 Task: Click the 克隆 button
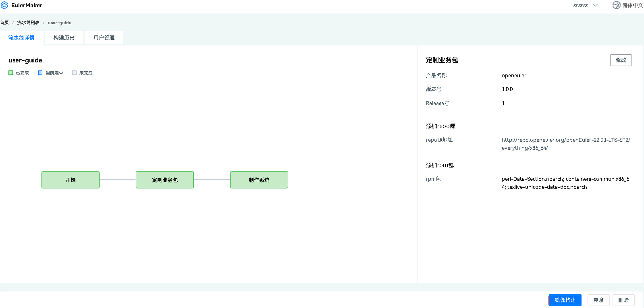598,300
